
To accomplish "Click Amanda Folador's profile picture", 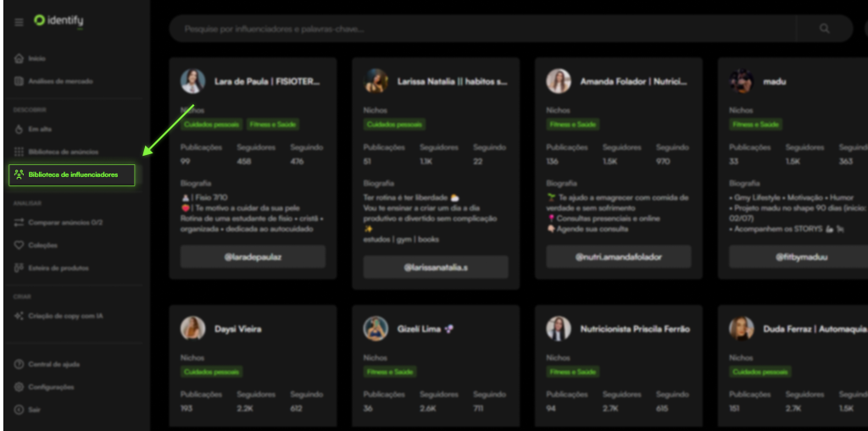I will pos(559,81).
